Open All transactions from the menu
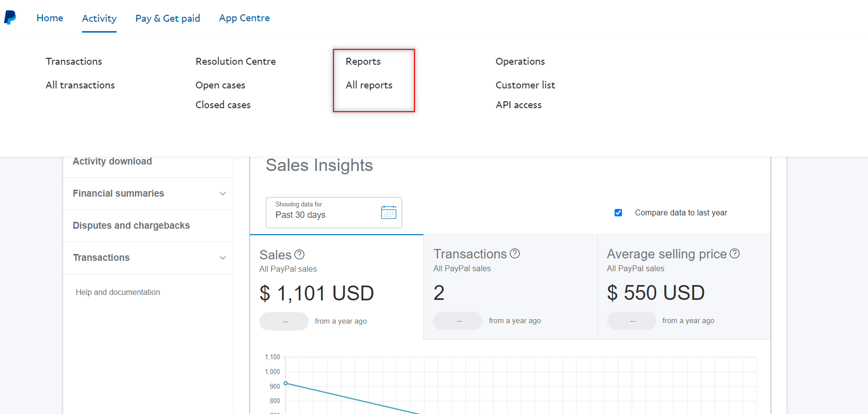Image resolution: width=868 pixels, height=414 pixels. tap(80, 85)
